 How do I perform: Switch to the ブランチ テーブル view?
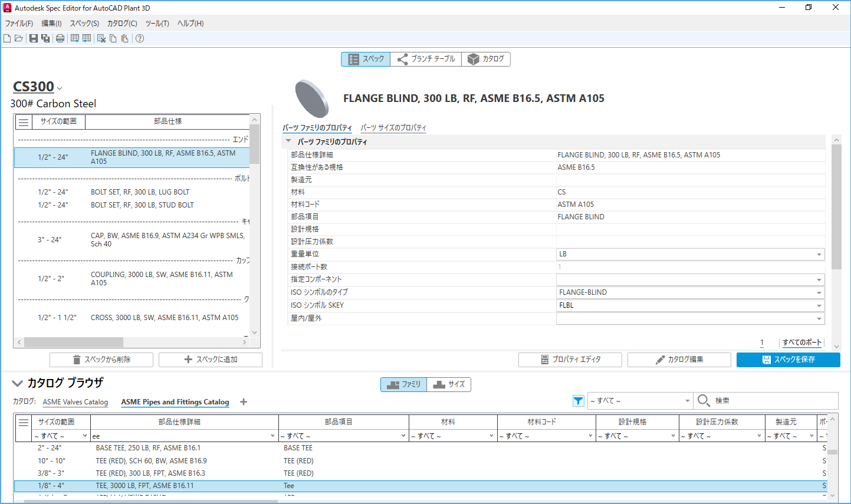426,59
